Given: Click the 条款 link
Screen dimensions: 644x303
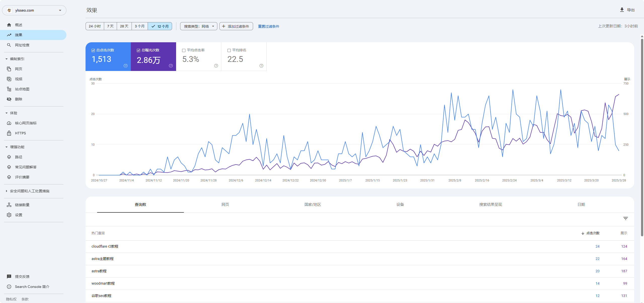Looking at the screenshot, I should coord(25,299).
